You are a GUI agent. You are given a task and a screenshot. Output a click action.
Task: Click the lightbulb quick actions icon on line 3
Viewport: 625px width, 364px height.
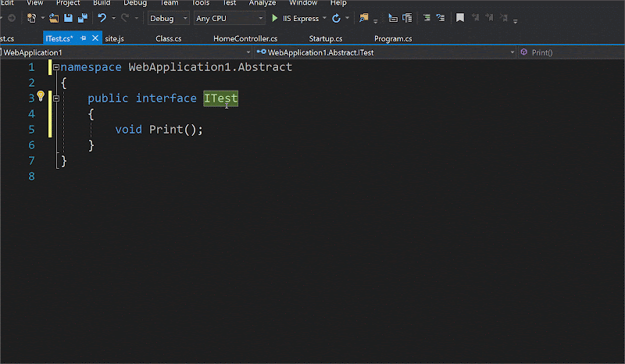[x=41, y=95]
